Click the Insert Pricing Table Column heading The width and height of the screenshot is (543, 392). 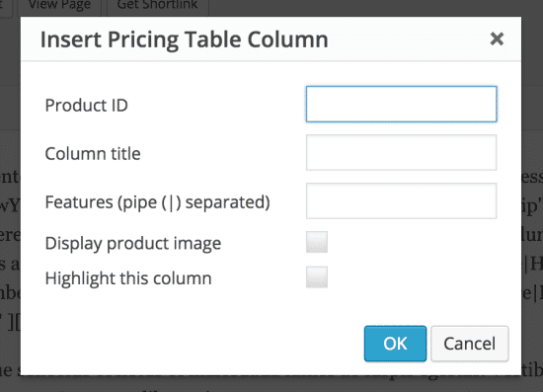(184, 39)
